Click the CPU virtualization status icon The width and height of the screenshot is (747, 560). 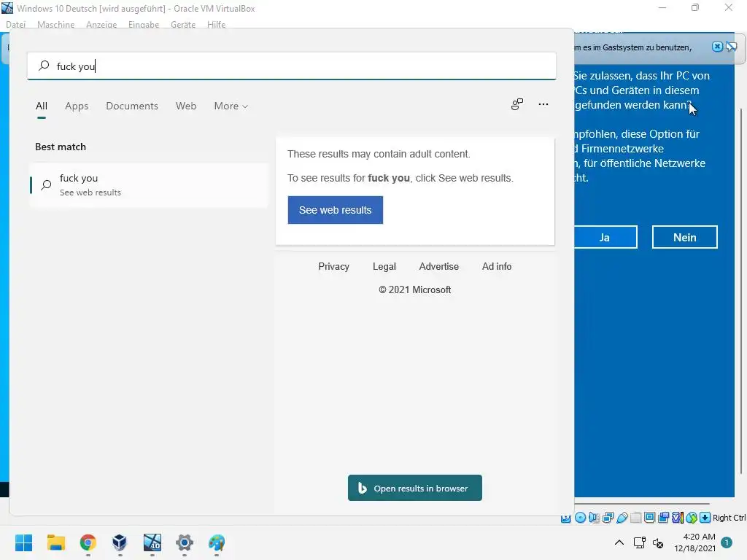[x=678, y=518]
